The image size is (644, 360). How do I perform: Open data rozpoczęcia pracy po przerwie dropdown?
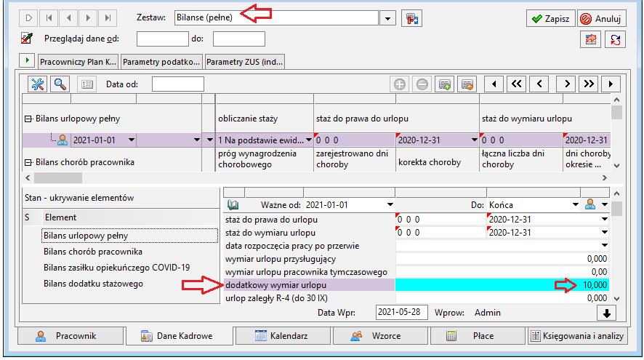pyautogui.click(x=605, y=246)
